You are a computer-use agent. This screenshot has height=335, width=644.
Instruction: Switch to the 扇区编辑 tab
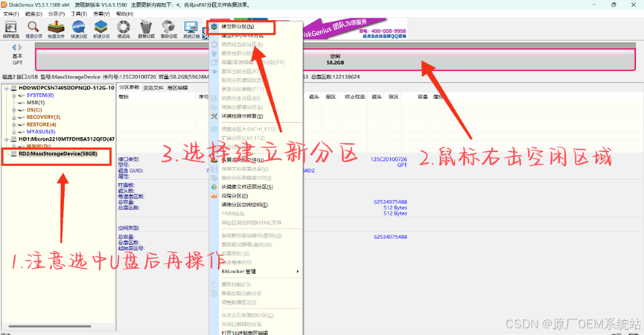pos(177,88)
